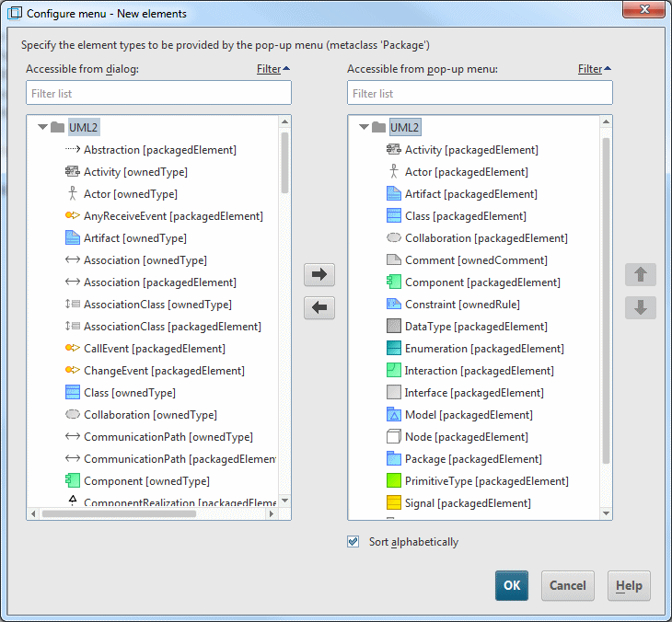Click the Artifact [packagedElement] icon in right list
This screenshot has width=672, height=622.
pos(394,193)
